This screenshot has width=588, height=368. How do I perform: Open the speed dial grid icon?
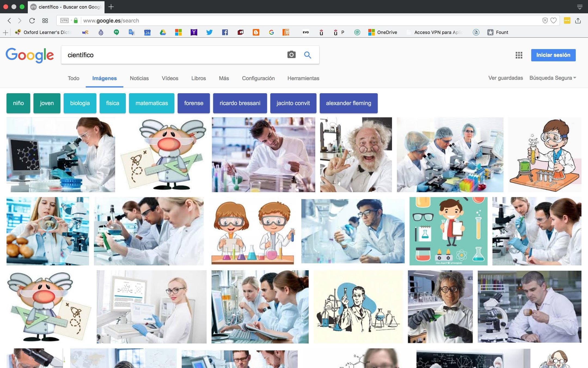coord(45,21)
